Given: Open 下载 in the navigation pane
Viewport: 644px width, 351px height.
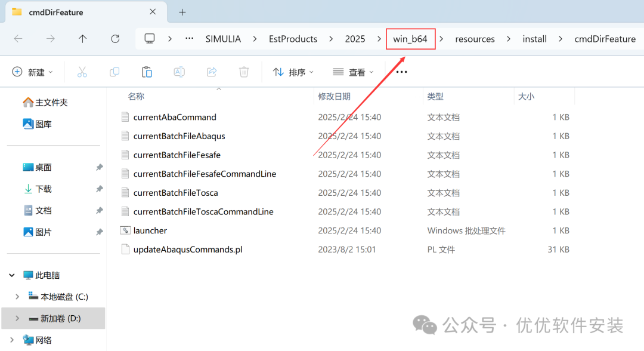Looking at the screenshot, I should coord(44,189).
